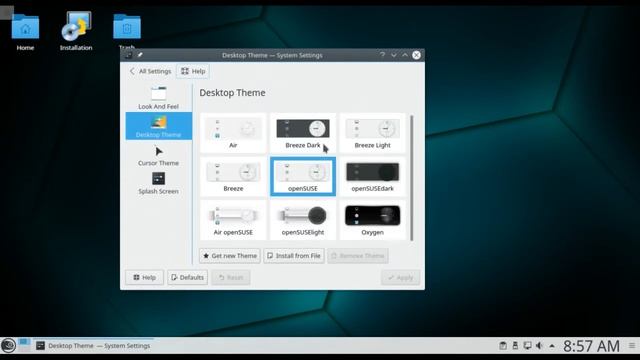The image size is (640, 360).
Task: Click the Desktop Theme page heading
Action: point(232,93)
